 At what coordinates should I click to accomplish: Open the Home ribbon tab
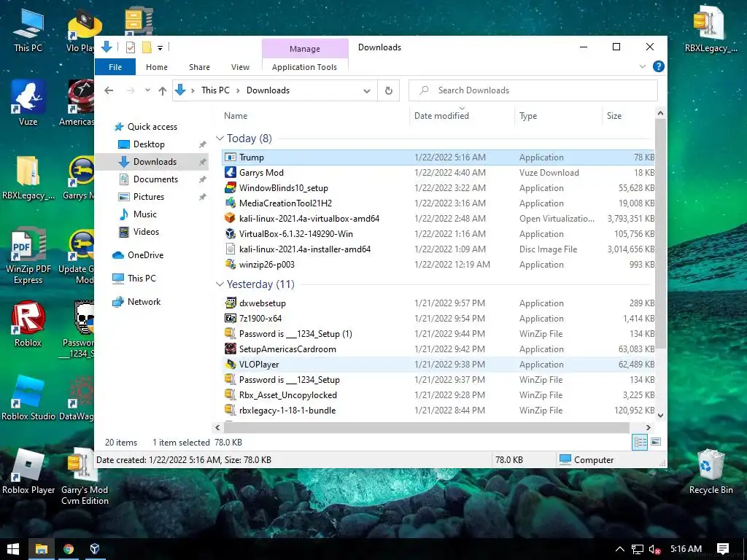[x=157, y=67]
